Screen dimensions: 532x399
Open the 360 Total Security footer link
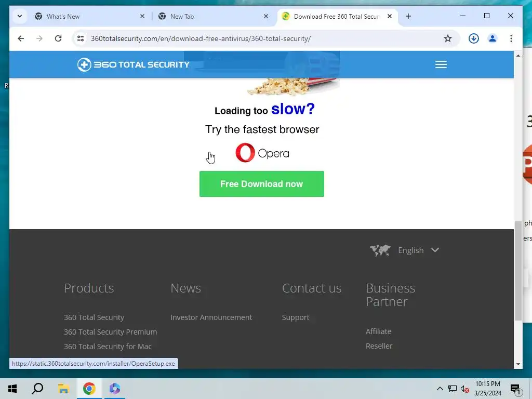(94, 317)
